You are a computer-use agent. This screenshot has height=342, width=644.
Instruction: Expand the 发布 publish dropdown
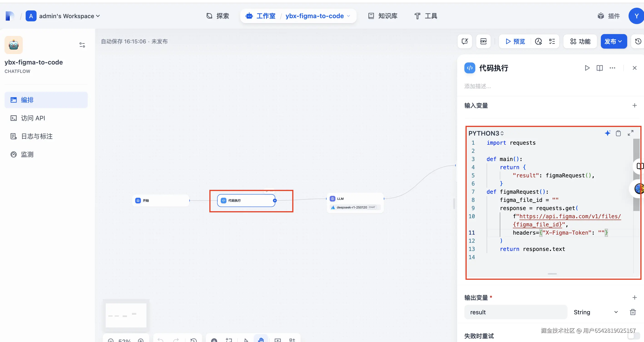[x=614, y=42]
